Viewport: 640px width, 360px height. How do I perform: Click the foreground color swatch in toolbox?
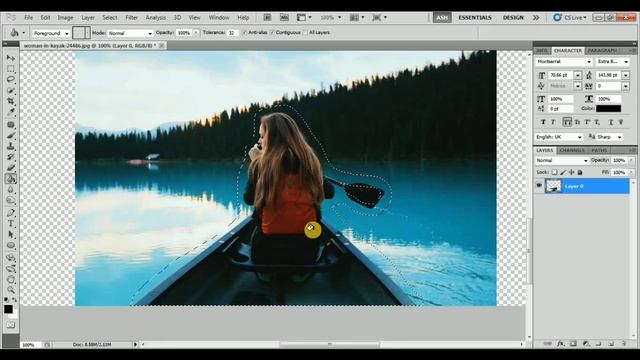pyautogui.click(x=8, y=309)
